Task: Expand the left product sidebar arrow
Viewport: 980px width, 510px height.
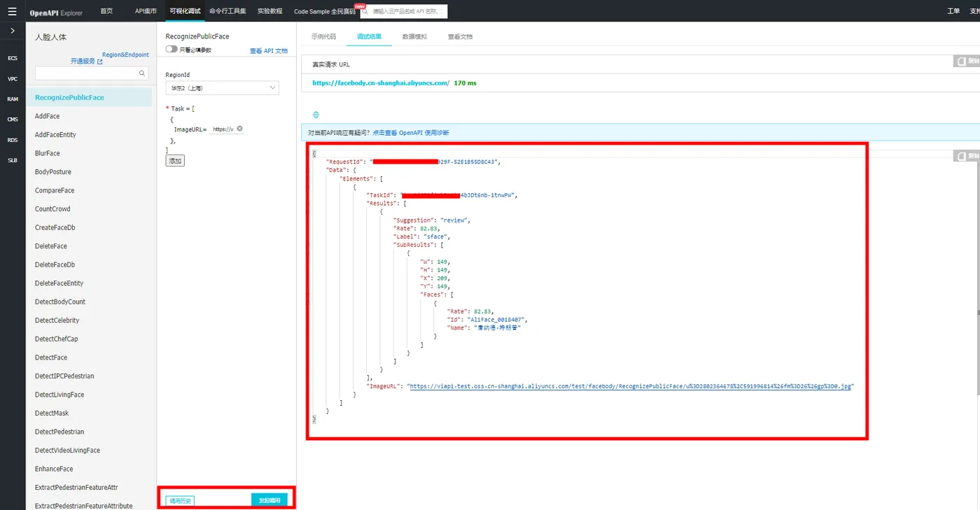Action: (x=13, y=31)
